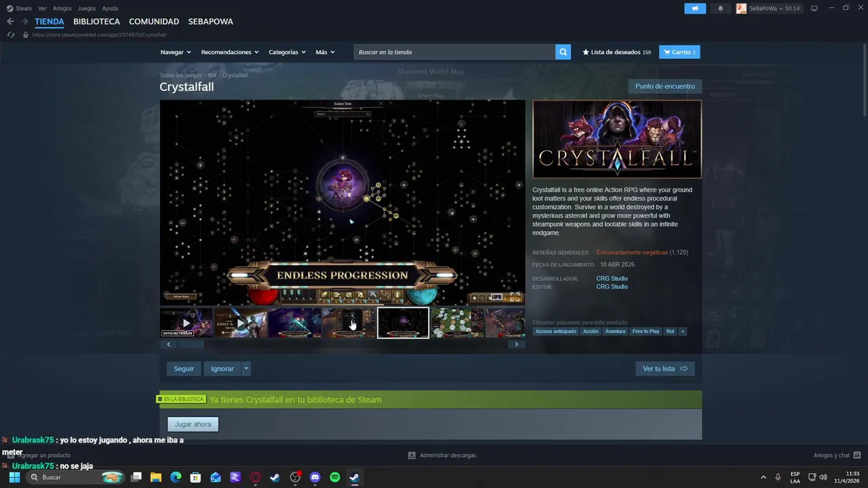Play the Early Access video thumbnail
Viewport: 868px width, 488px height.
coord(240,323)
